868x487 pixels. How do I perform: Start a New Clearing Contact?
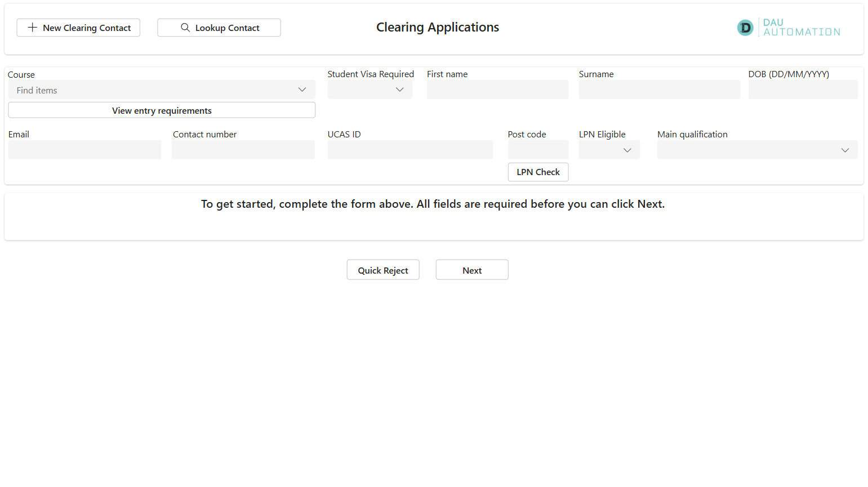click(x=78, y=27)
